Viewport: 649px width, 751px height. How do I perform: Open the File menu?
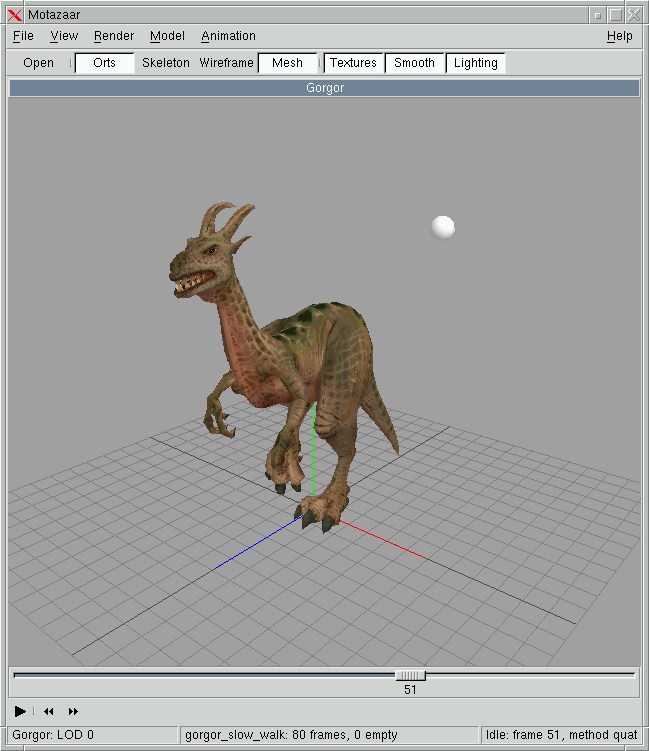point(23,36)
